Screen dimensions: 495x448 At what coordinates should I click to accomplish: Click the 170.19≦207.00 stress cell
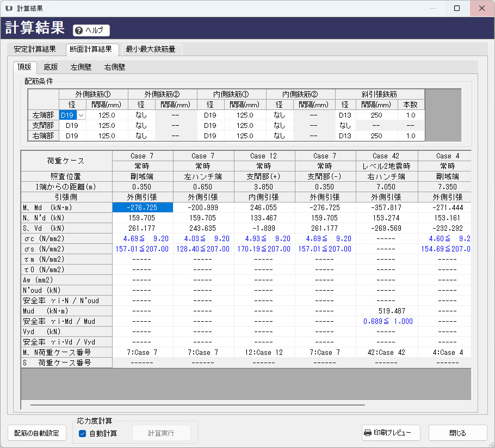click(264, 249)
